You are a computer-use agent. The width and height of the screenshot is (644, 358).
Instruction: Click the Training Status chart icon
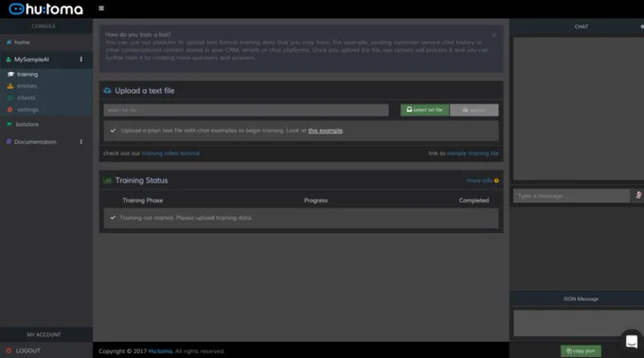click(108, 180)
